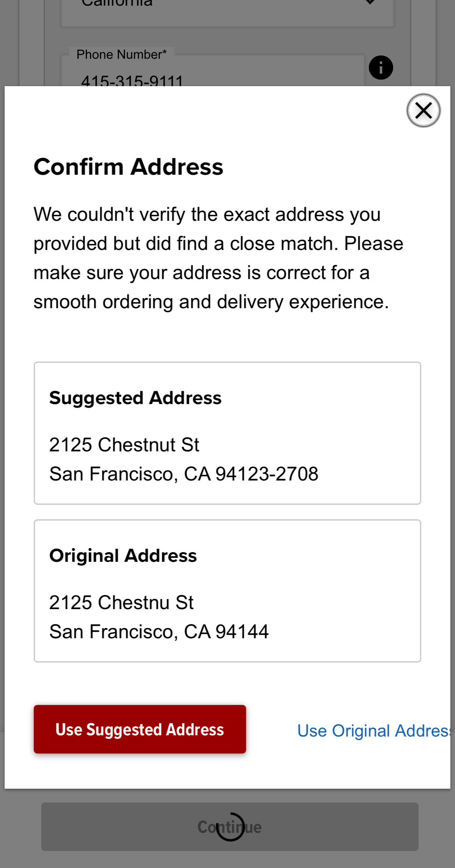Click the Suggested Address heading text

(135, 398)
